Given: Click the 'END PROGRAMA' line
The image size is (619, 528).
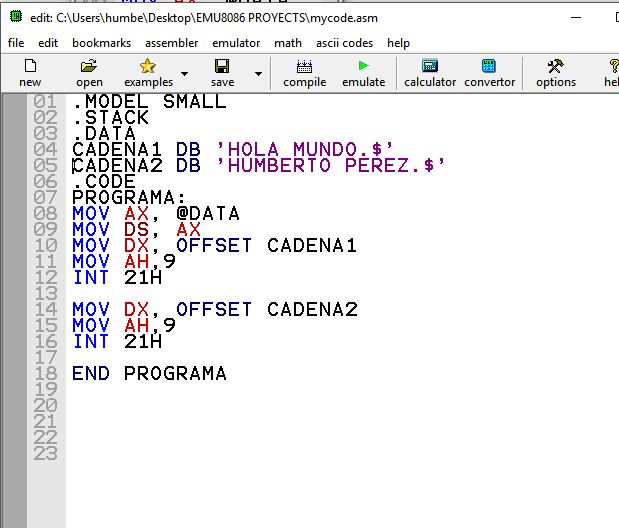Looking at the screenshot, I should click(150, 373).
